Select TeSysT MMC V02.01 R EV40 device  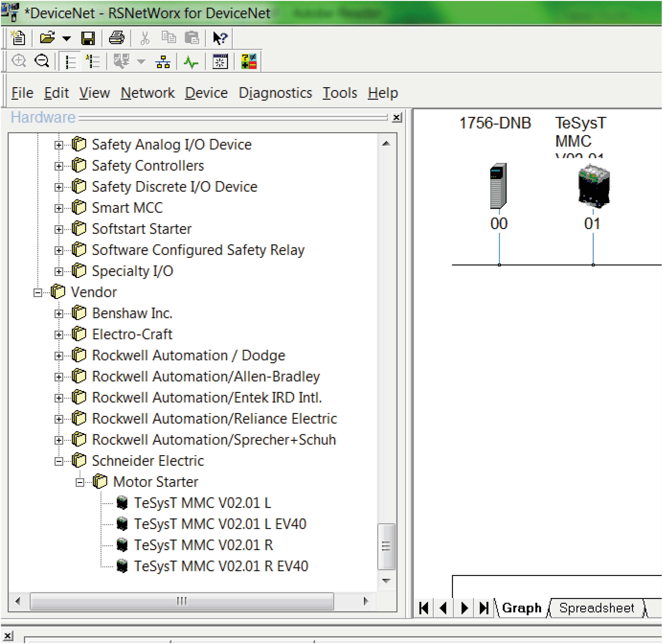tap(221, 567)
